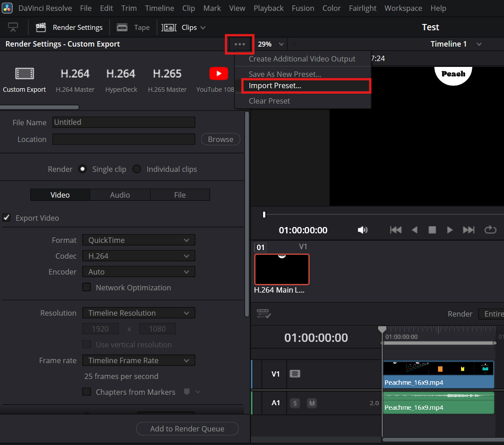
Task: Uncheck the Export Video checkbox
Action: point(7,218)
